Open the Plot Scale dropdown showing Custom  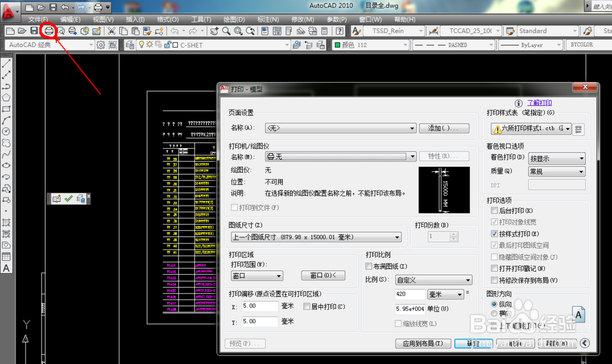click(x=434, y=280)
